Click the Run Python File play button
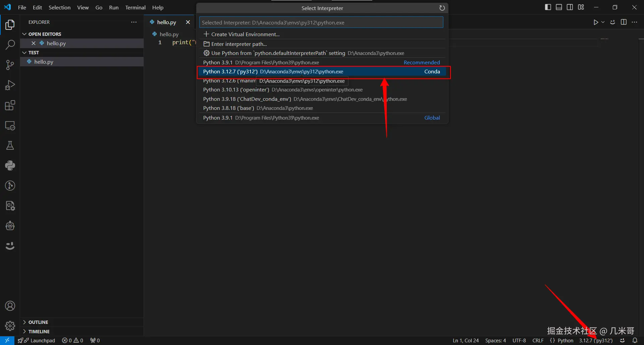 coord(596,22)
